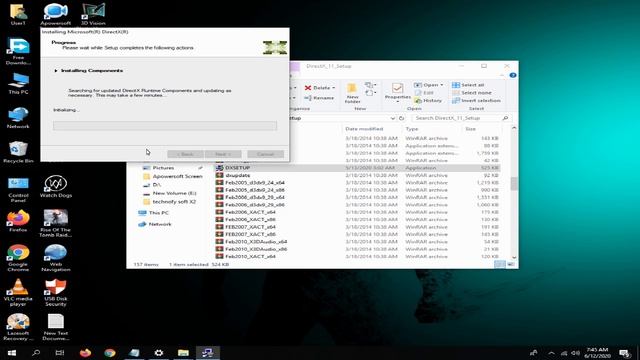Open Lazesoft Recovery desktop icon
Image resolution: width=640 pixels, height=360 pixels.
coord(18,327)
